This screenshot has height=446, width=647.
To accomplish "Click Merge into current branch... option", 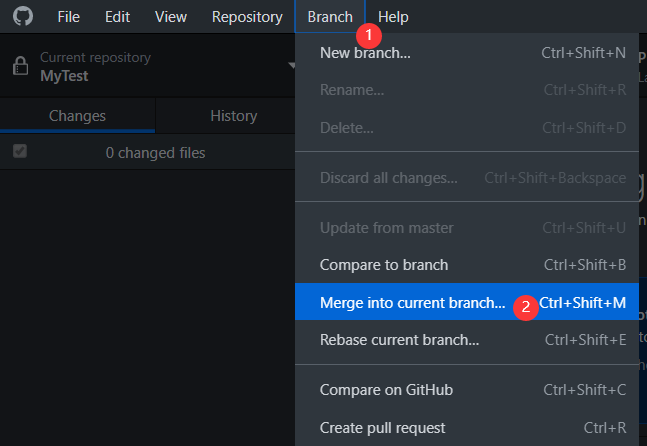I will tap(412, 303).
